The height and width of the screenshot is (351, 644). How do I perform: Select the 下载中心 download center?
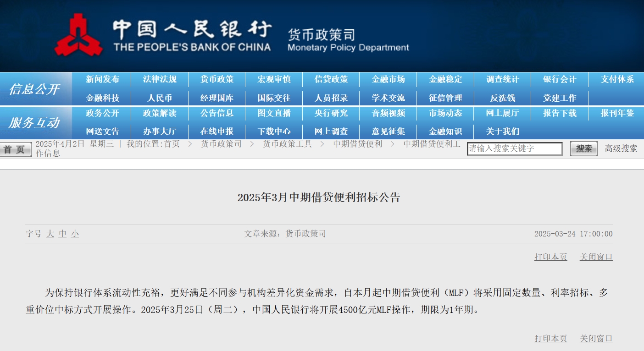tap(274, 132)
